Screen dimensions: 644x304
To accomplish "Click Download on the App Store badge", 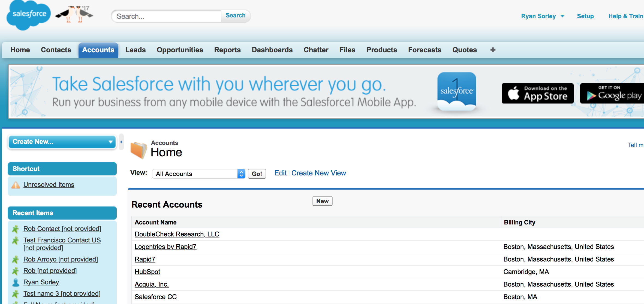I will coord(537,93).
